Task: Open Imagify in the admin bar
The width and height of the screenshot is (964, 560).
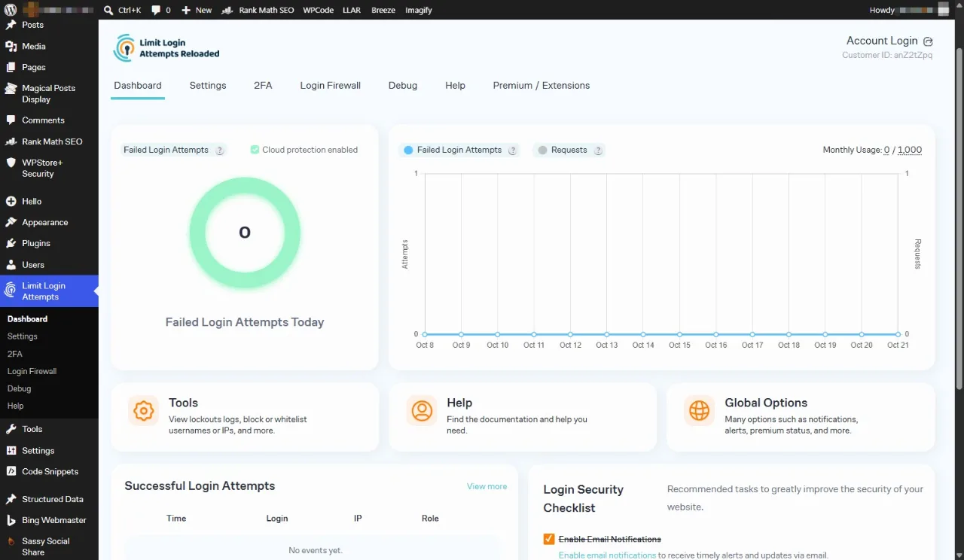Action: [x=419, y=11]
